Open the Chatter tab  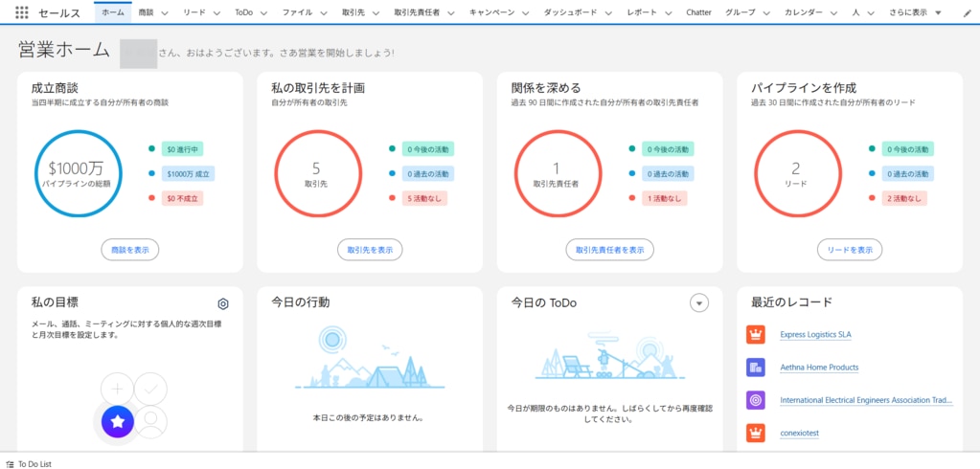[x=698, y=12]
